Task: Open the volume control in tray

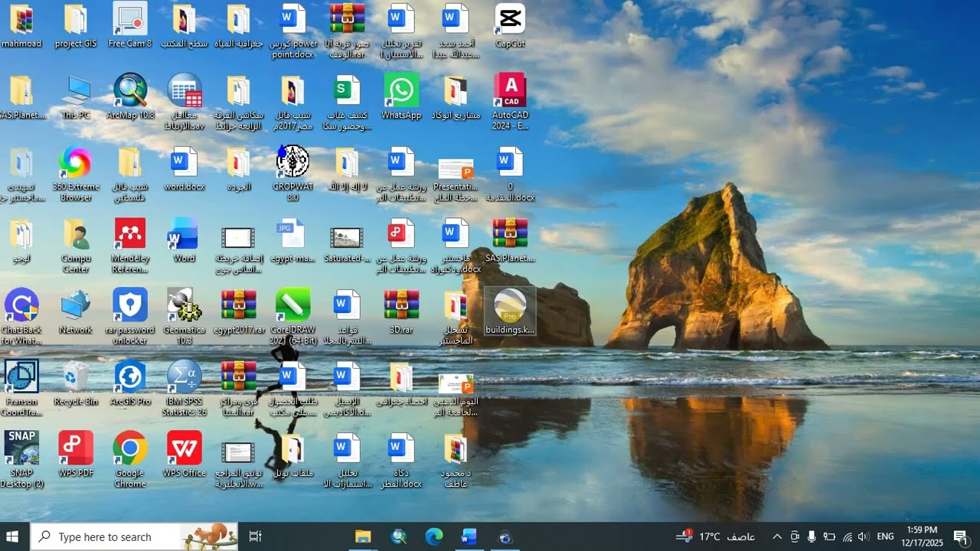Action: tap(864, 536)
